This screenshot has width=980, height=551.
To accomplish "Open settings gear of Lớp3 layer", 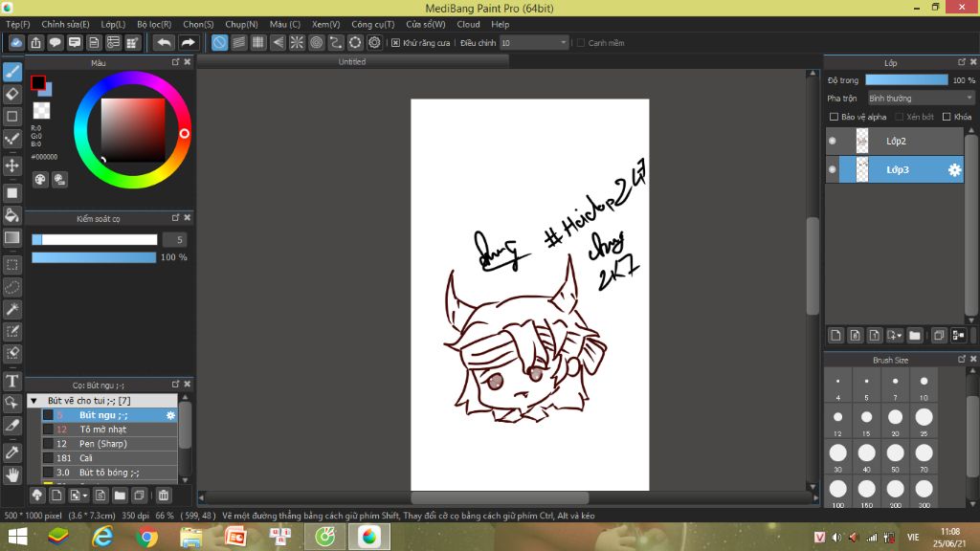I will (954, 170).
